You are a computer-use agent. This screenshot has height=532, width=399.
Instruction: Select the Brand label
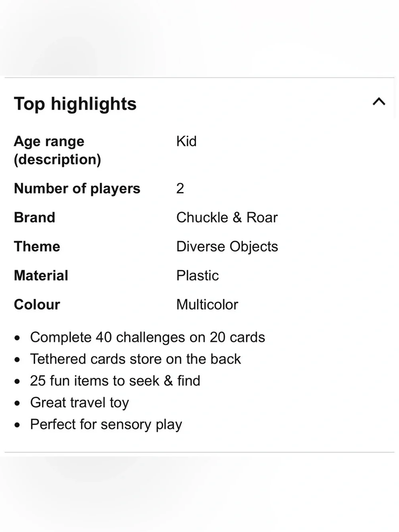click(x=35, y=218)
